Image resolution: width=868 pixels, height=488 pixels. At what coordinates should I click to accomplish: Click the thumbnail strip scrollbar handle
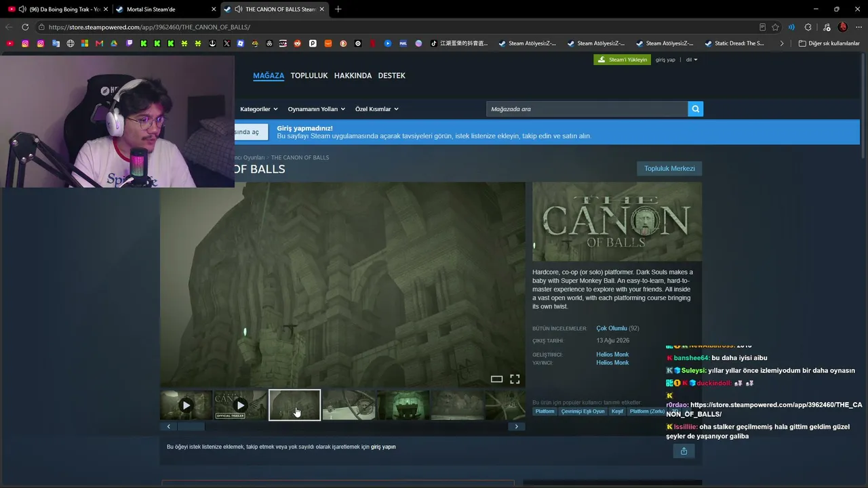[191, 426]
